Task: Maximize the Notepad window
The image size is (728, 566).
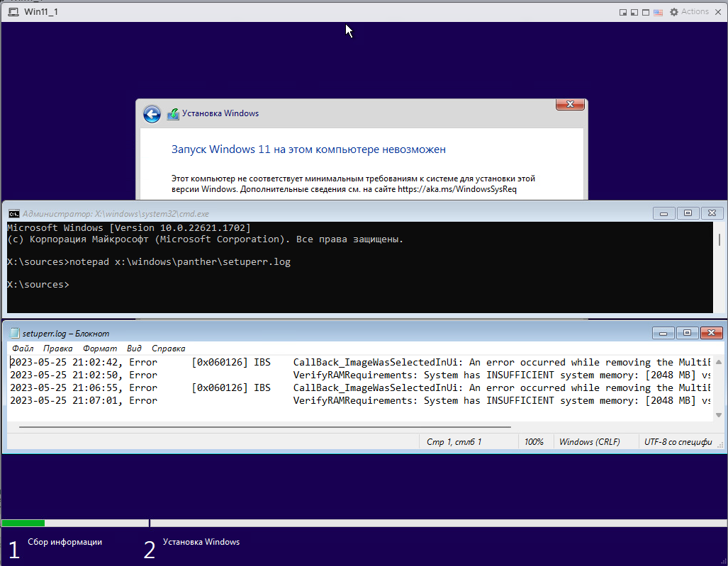Action: pos(687,332)
